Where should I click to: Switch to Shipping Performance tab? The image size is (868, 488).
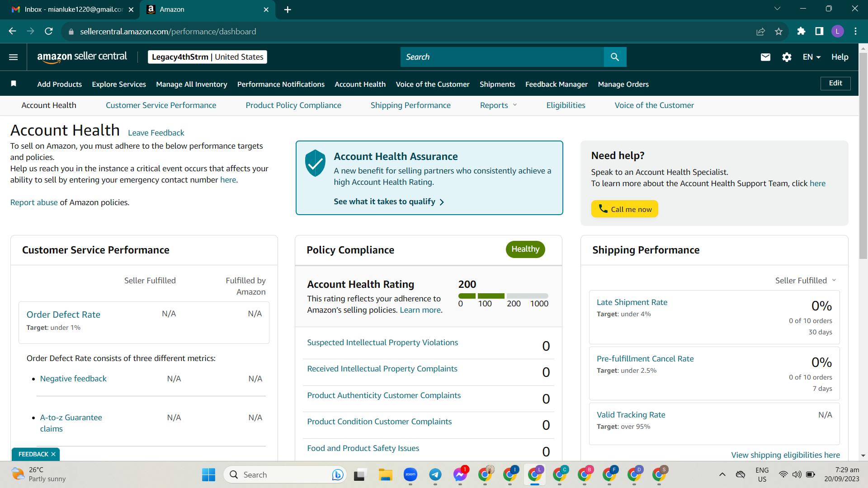tap(410, 105)
